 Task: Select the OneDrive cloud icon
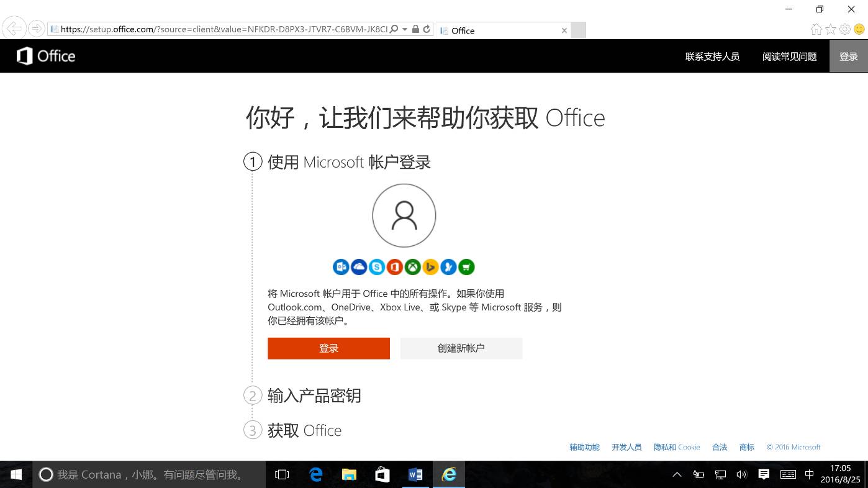pyautogui.click(x=358, y=267)
